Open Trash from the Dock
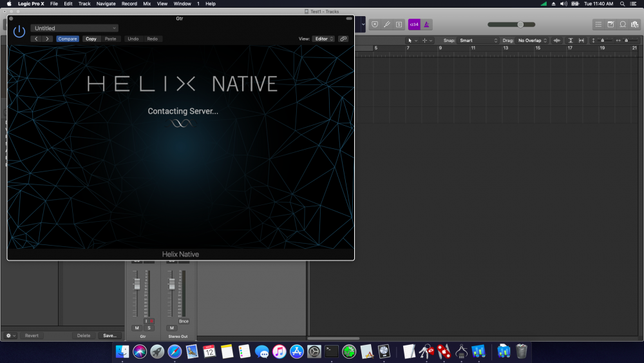This screenshot has width=644, height=363. 521,351
